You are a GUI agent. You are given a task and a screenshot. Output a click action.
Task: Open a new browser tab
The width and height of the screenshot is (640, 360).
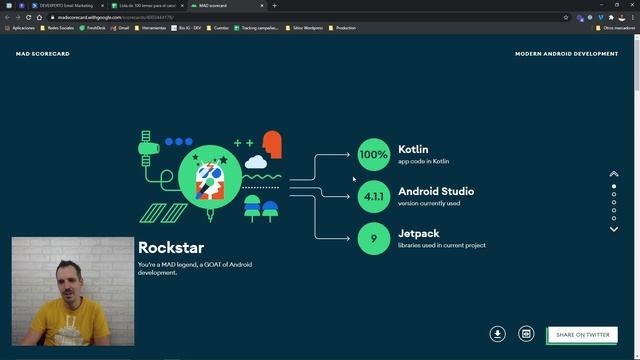point(274,6)
